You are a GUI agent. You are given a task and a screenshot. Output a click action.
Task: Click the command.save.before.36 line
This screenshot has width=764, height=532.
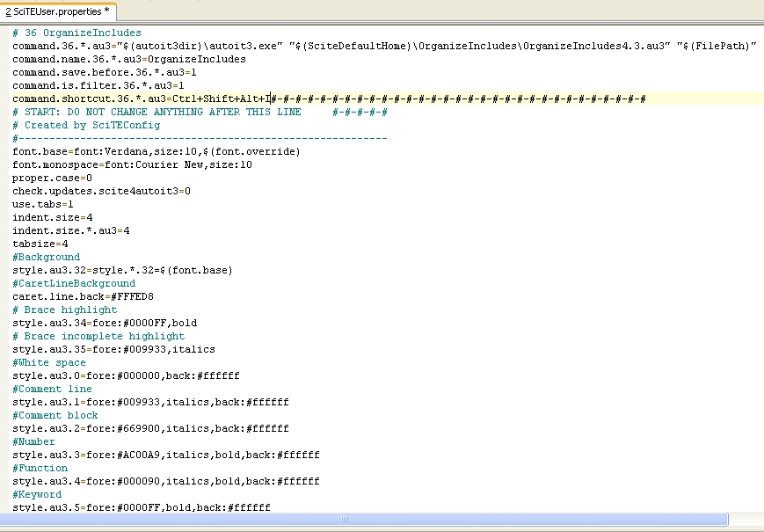click(104, 72)
